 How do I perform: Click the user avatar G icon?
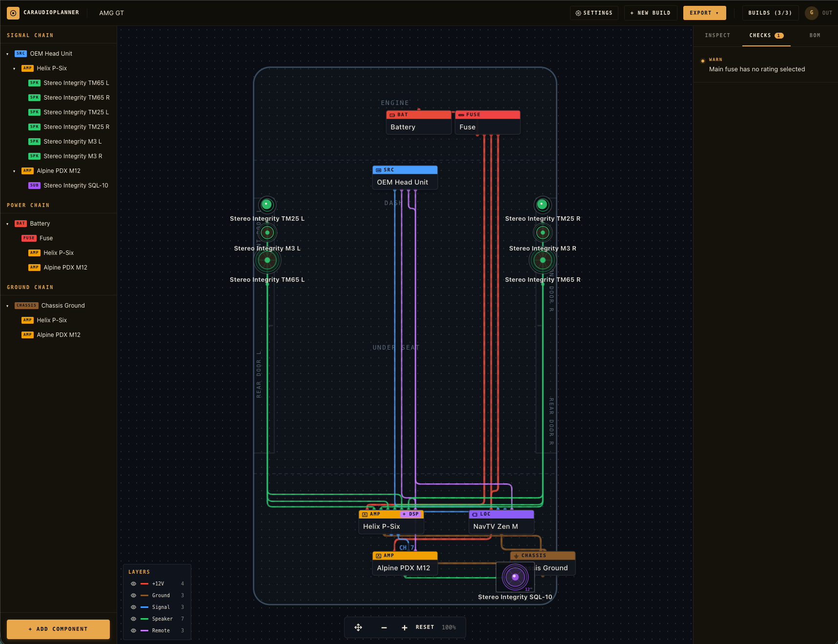(x=811, y=13)
